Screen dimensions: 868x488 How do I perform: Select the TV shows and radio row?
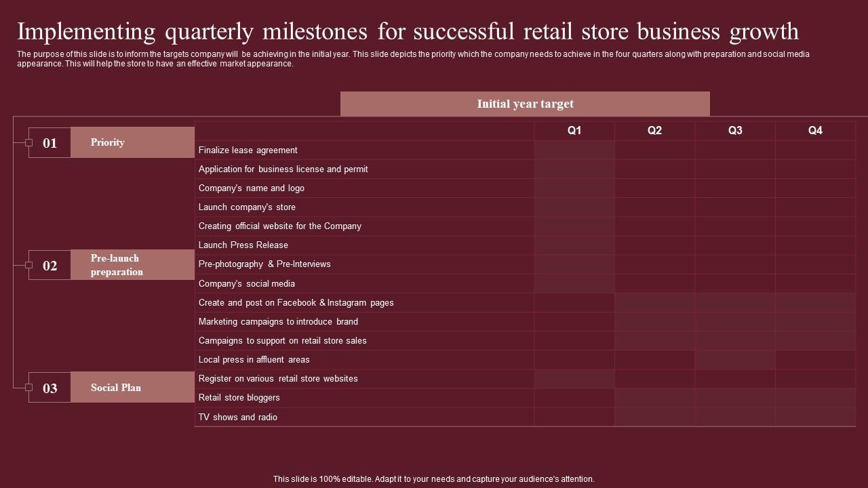pos(238,418)
